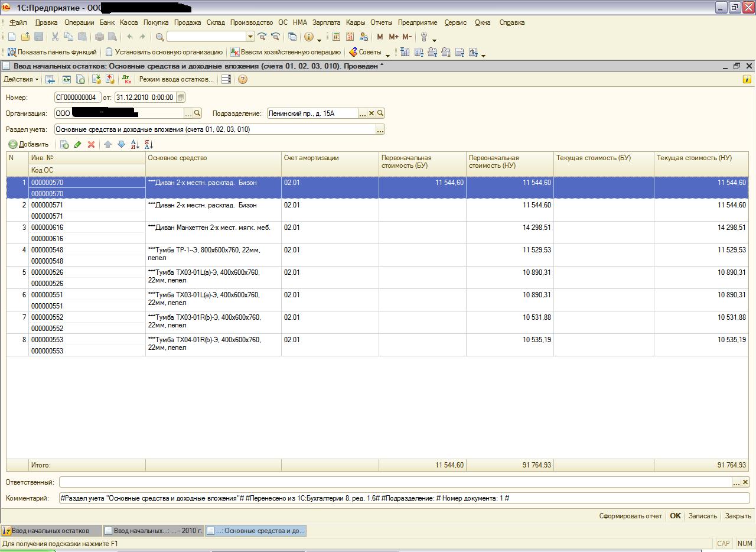Click the calculator icon in main toolbar
This screenshot has height=552, width=756.
pyautogui.click(x=336, y=37)
